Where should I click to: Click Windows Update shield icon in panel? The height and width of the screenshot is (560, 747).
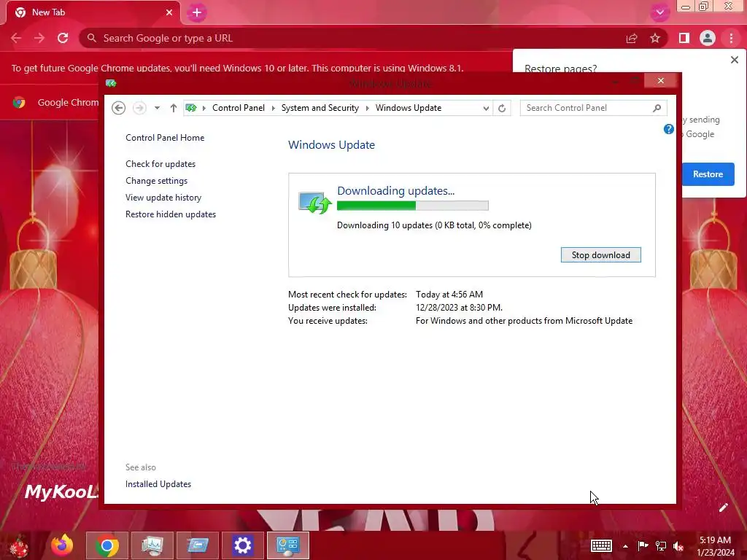[x=314, y=203]
